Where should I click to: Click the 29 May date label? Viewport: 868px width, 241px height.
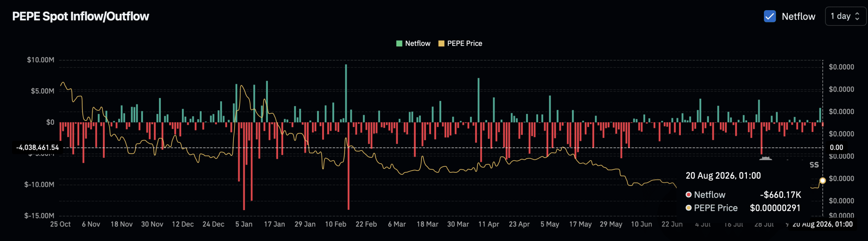tap(611, 224)
